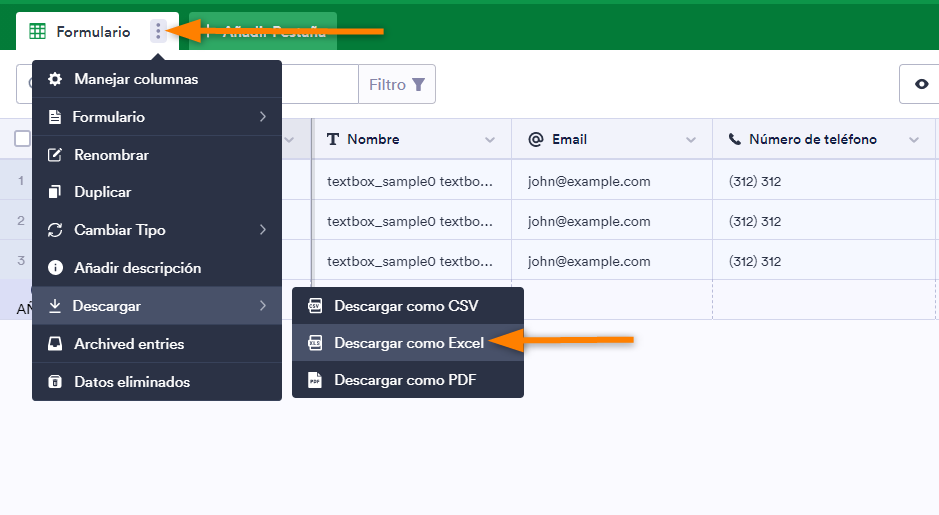Click the @ icon in Email header
The height and width of the screenshot is (515, 939).
(x=535, y=139)
